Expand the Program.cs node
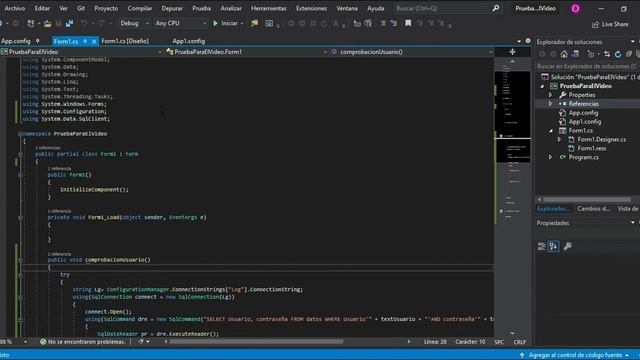 [550, 157]
